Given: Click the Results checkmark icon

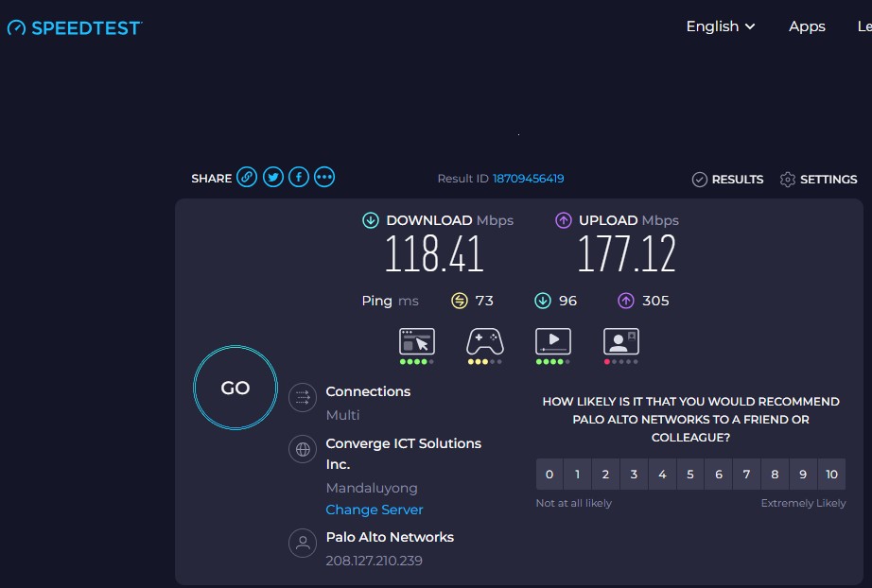Looking at the screenshot, I should pyautogui.click(x=700, y=180).
